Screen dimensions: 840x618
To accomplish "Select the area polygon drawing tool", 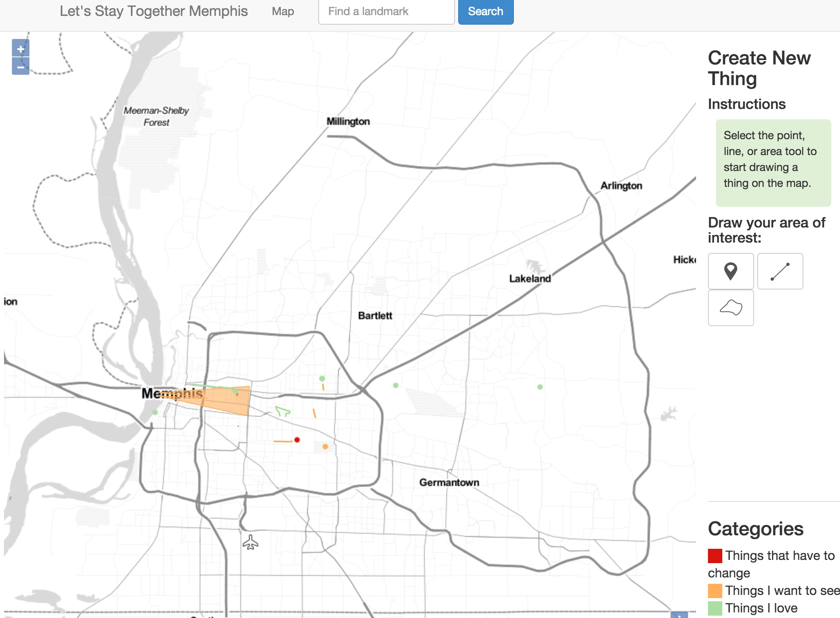I will tap(730, 308).
